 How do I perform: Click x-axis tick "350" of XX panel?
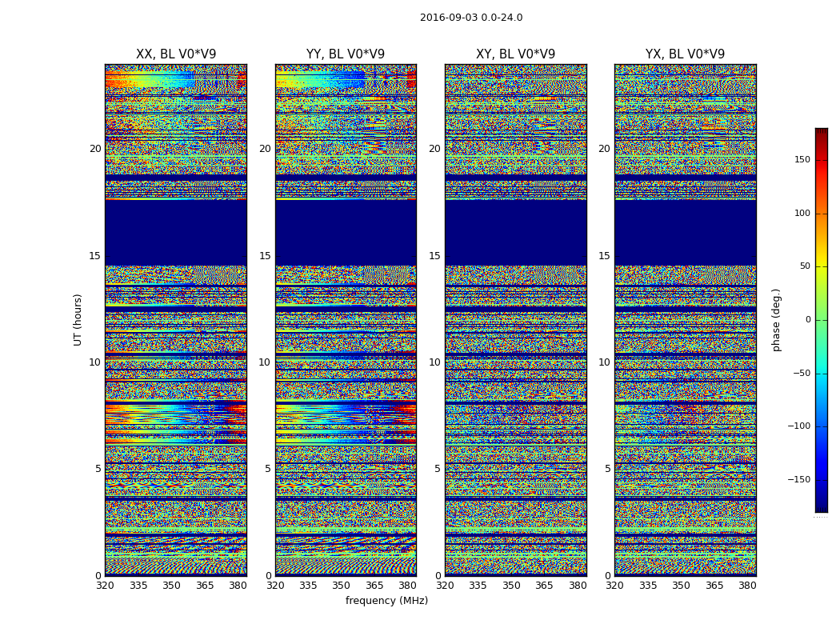tap(171, 586)
